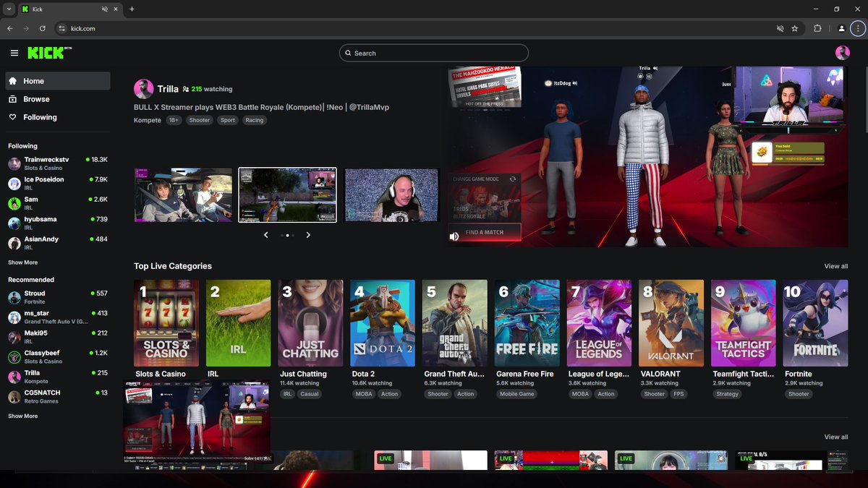
Task: Click the Shooter tag under Trilla stream
Action: click(200, 120)
